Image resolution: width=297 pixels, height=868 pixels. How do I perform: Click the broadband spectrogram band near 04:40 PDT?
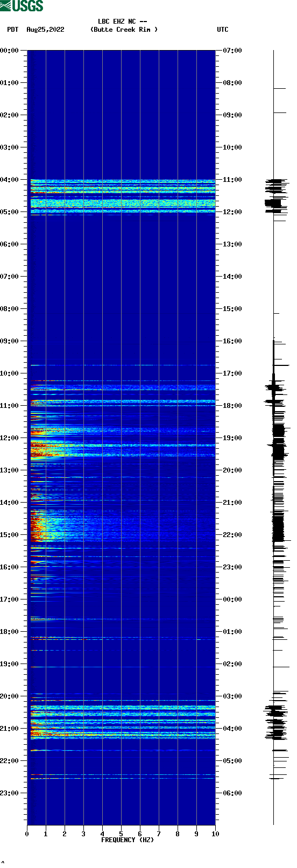pos(123,203)
